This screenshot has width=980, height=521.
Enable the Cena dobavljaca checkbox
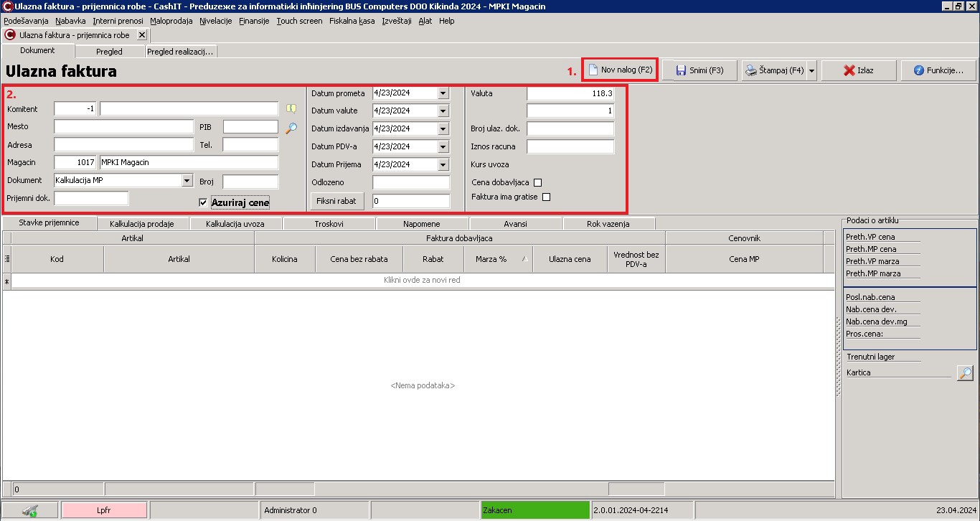[x=538, y=182]
